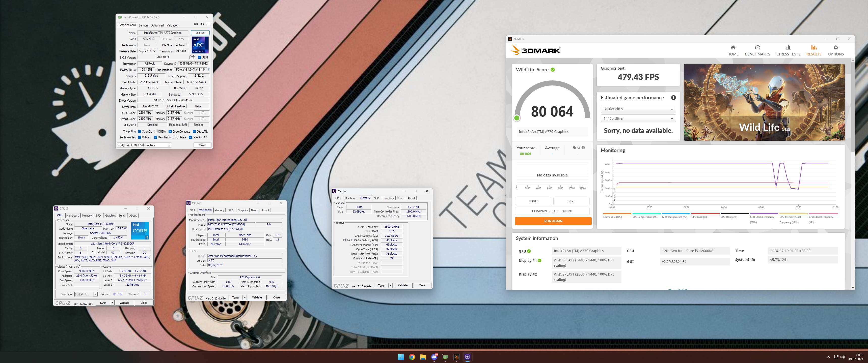The width and height of the screenshot is (868, 363).
Task: Open Discord from taskbar
Action: [434, 357]
